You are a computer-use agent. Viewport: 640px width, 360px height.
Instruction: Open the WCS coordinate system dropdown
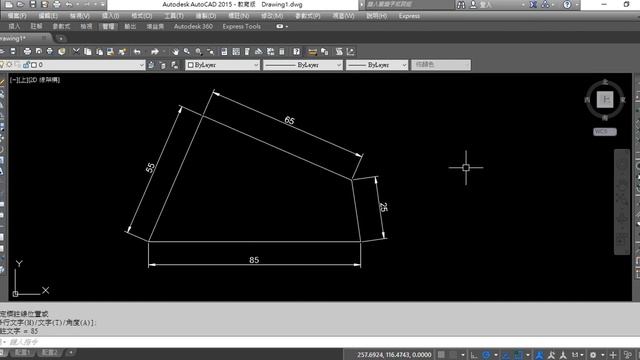604,131
